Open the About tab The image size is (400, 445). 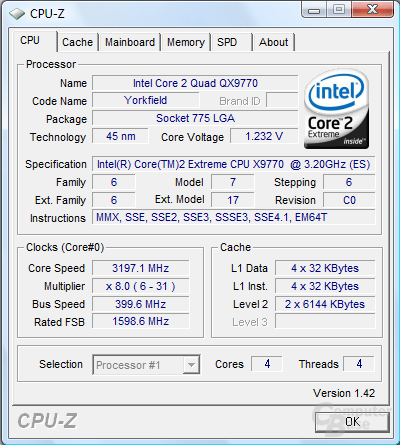tap(273, 42)
